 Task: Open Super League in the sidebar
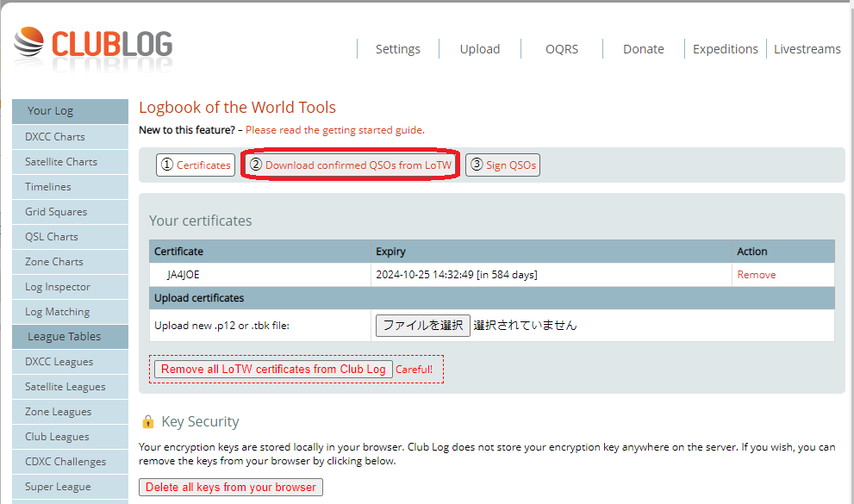coord(71,487)
